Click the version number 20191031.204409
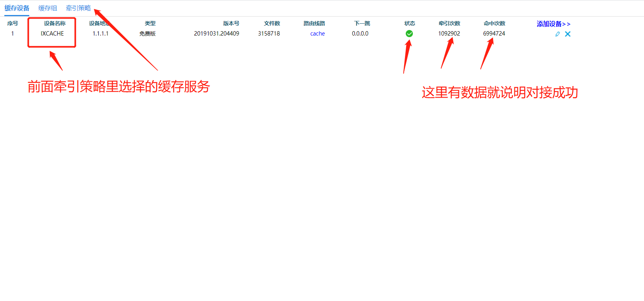Viewport: 644px width, 301px height. [x=217, y=34]
